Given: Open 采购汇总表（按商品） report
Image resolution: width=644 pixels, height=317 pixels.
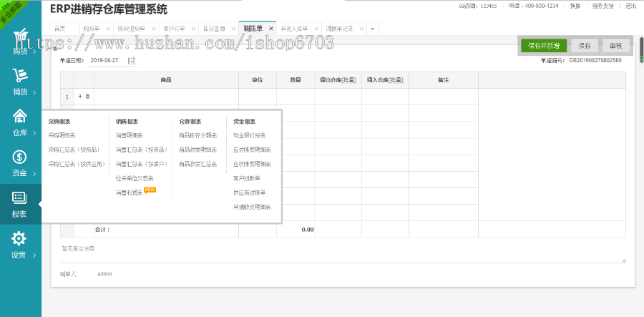Looking at the screenshot, I should (74, 150).
